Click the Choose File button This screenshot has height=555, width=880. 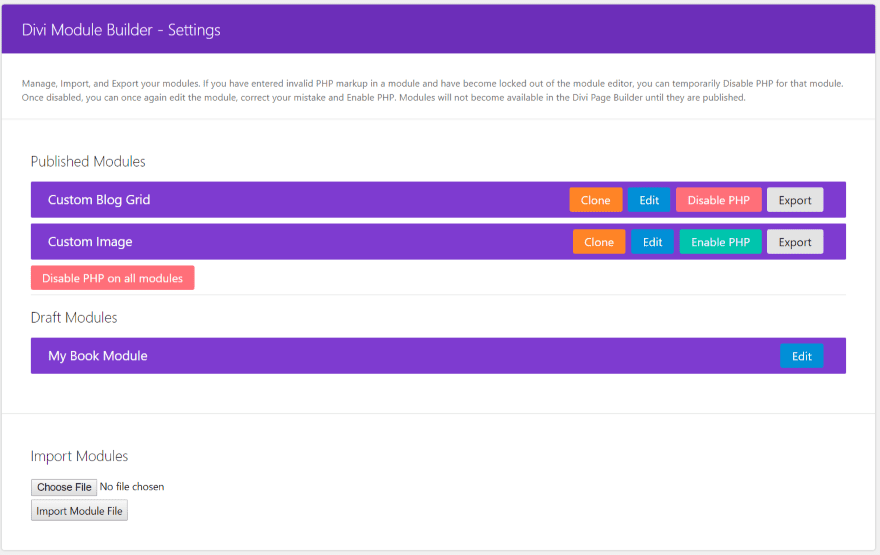[64, 487]
